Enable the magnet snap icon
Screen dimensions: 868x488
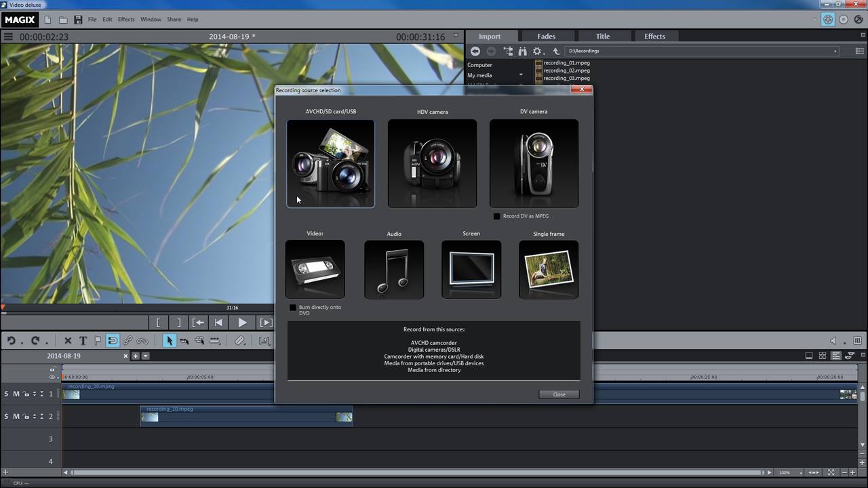click(x=113, y=341)
